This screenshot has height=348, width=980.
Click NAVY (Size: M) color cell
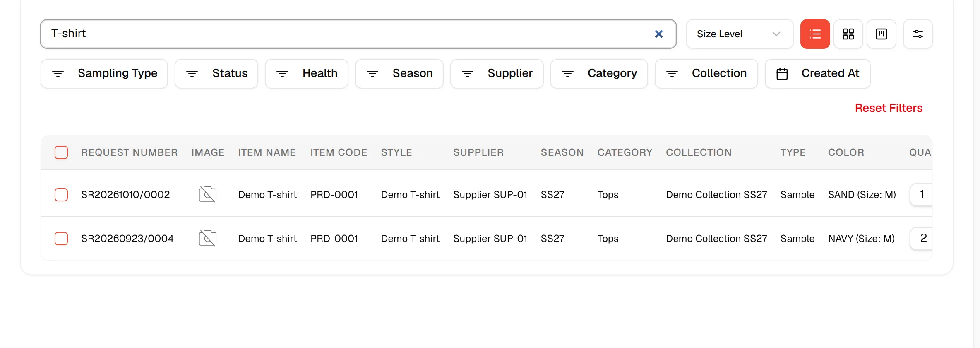[x=861, y=239]
